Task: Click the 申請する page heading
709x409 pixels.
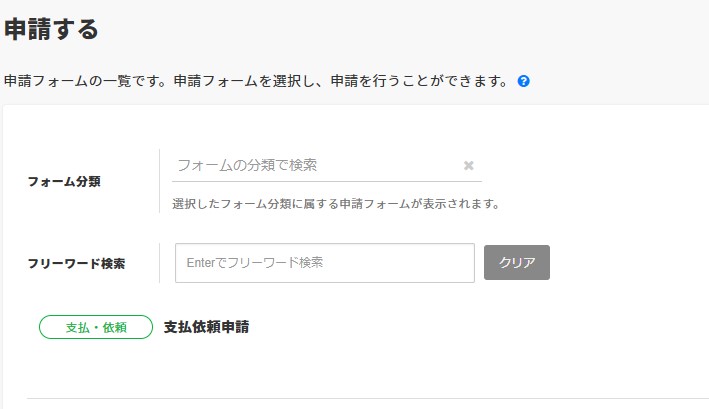Action: [51, 30]
